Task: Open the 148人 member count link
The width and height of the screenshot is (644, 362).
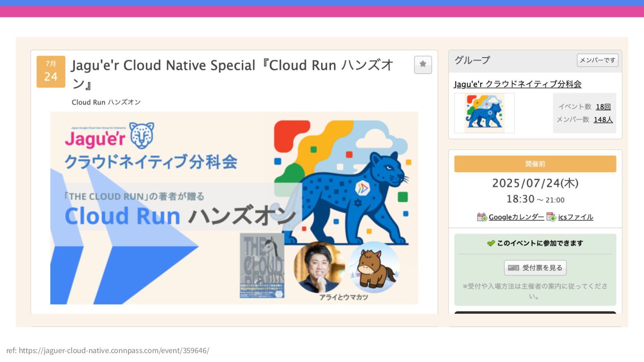Action: (x=603, y=120)
